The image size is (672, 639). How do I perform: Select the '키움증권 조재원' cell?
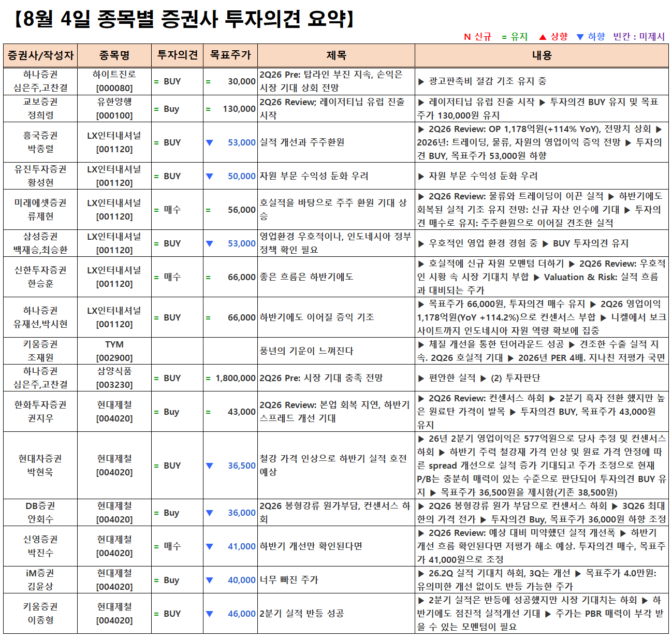pos(40,351)
